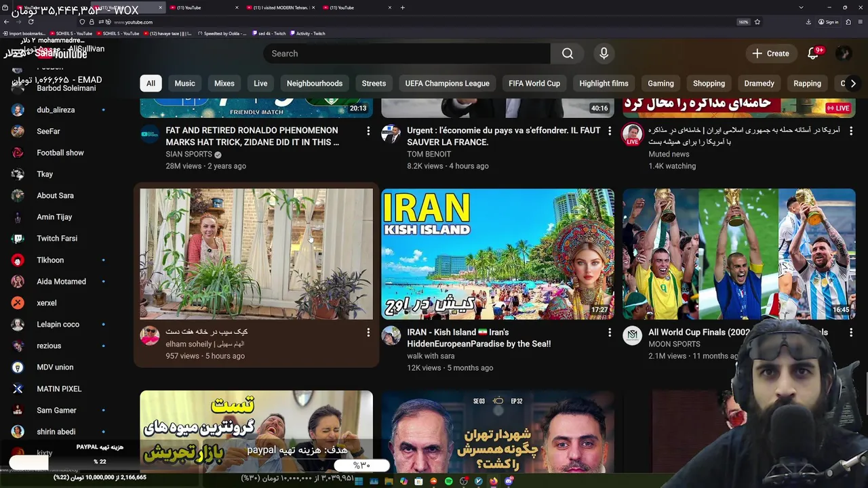This screenshot has height=488, width=868.
Task: Open the account avatar menu
Action: 844,54
